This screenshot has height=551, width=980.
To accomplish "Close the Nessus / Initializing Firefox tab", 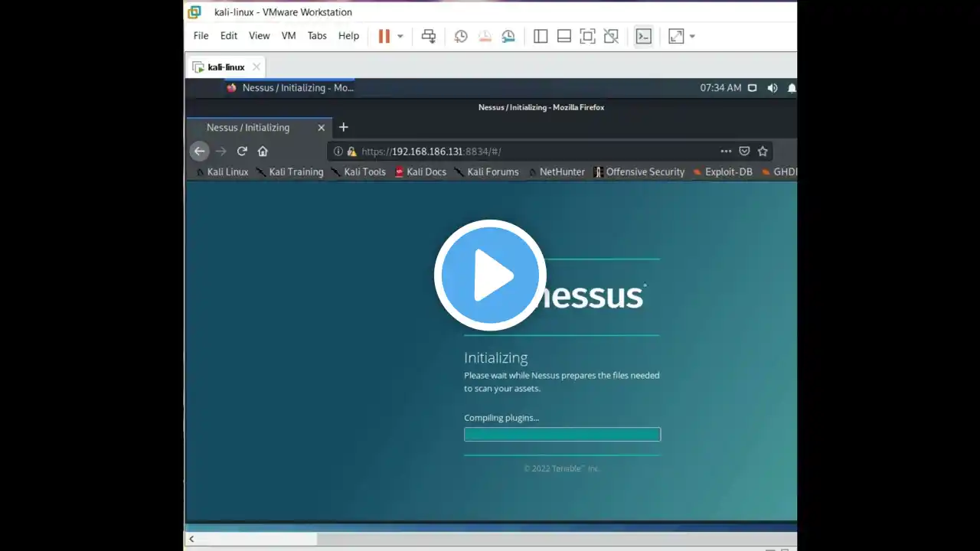I will pyautogui.click(x=322, y=128).
